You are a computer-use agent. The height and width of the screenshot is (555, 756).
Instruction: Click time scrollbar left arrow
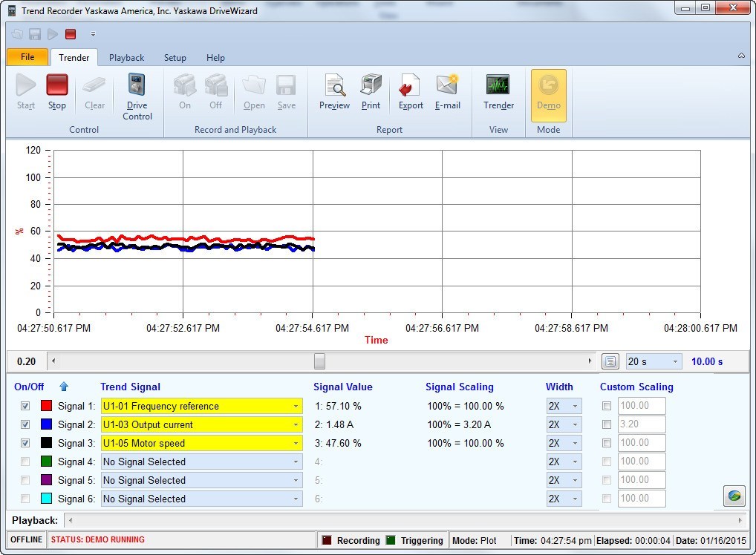(53, 361)
